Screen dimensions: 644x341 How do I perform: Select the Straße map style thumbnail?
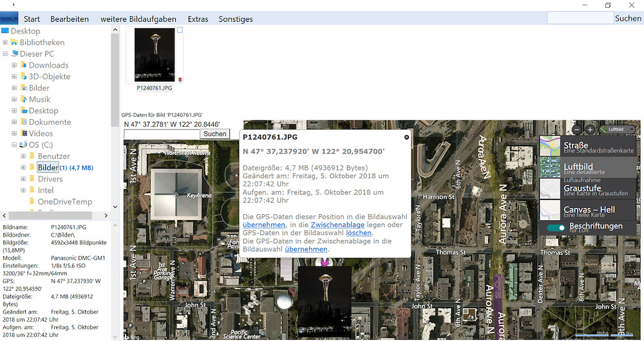coord(550,146)
